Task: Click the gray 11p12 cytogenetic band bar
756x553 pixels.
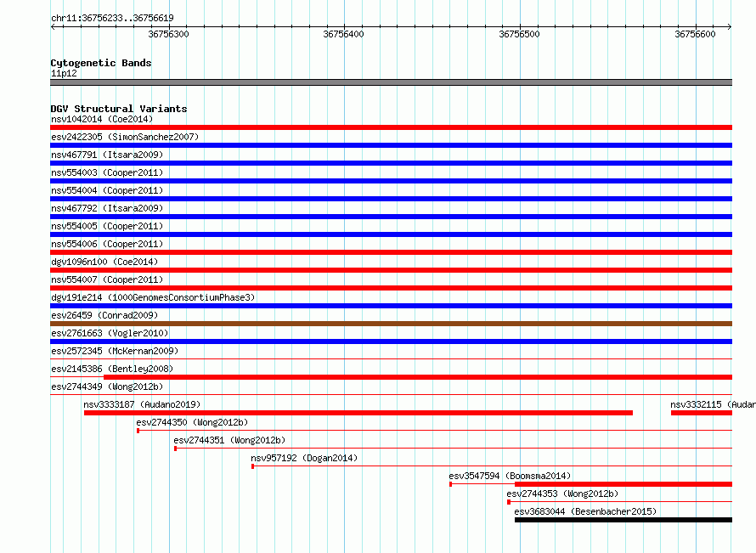Action: point(391,82)
